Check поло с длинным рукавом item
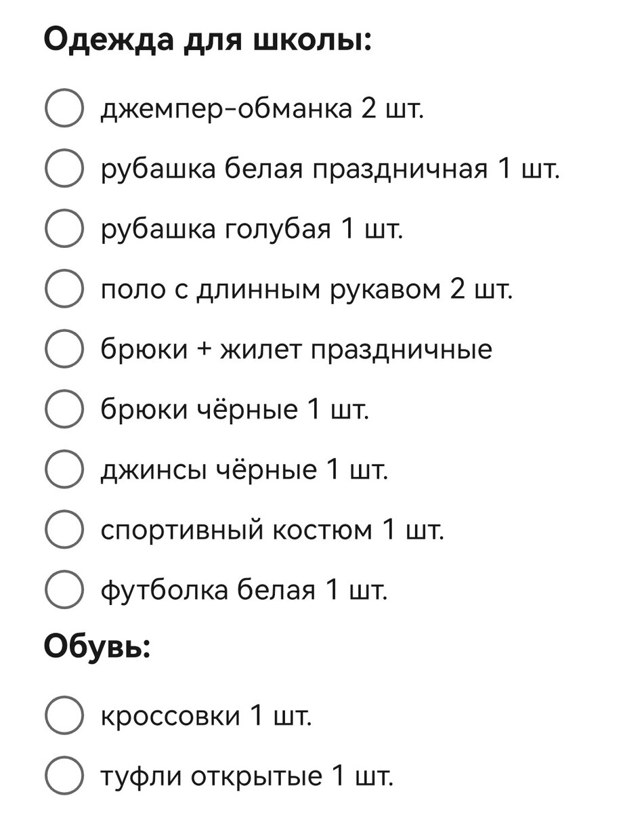This screenshot has width=644, height=813. click(x=64, y=289)
